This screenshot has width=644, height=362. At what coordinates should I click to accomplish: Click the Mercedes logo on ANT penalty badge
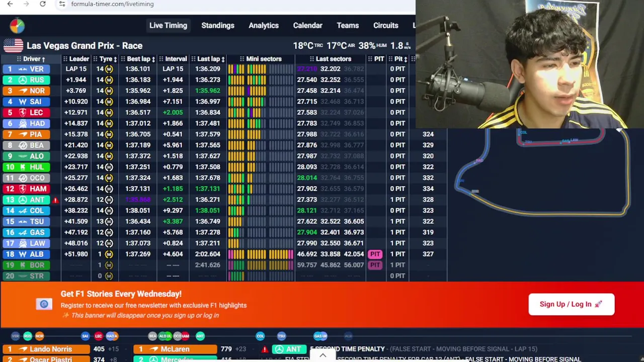tap(279, 349)
